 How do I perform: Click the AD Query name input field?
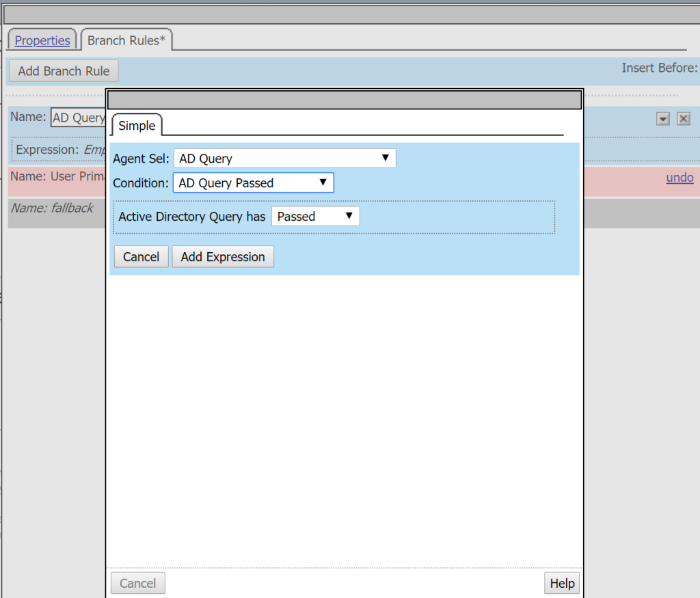(78, 118)
